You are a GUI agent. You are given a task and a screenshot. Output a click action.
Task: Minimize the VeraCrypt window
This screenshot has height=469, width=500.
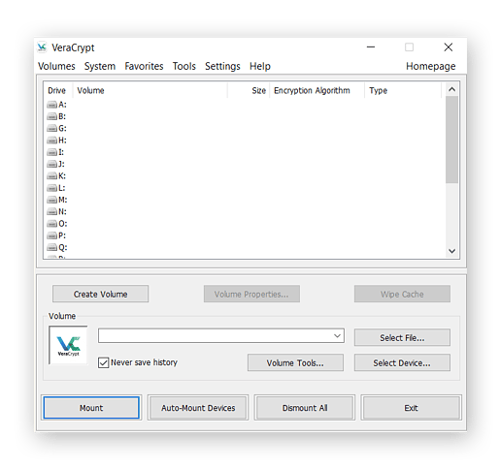371,47
